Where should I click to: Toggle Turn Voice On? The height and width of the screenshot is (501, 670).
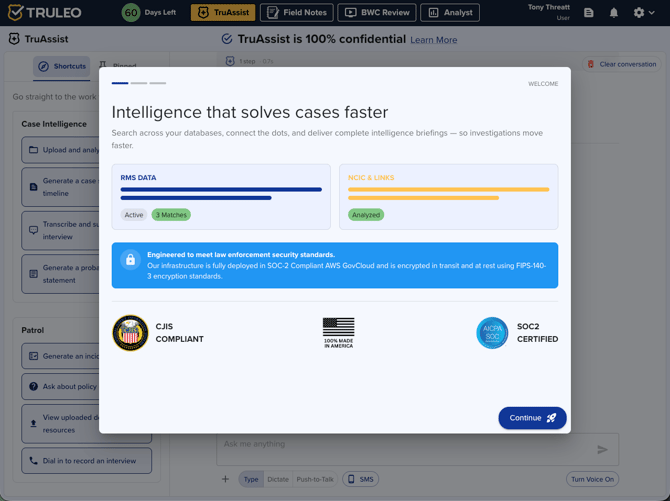[x=592, y=479]
